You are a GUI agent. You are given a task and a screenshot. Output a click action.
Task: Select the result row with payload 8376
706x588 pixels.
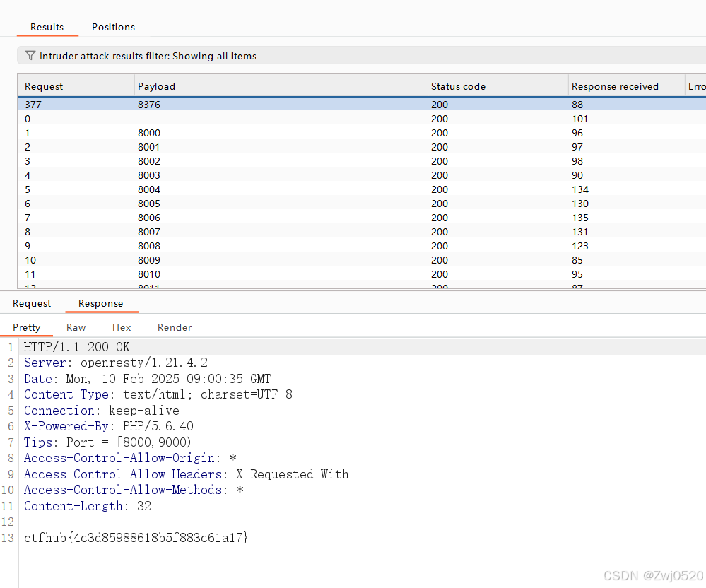[212, 104]
